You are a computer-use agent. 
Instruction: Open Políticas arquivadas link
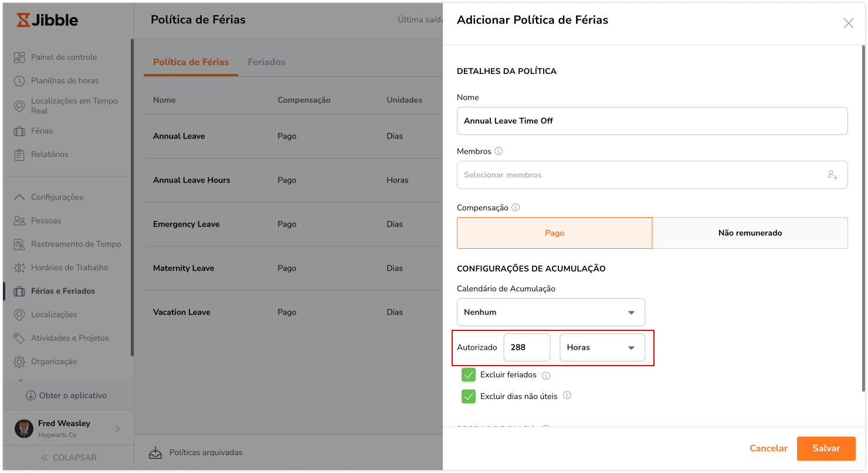[x=205, y=452]
